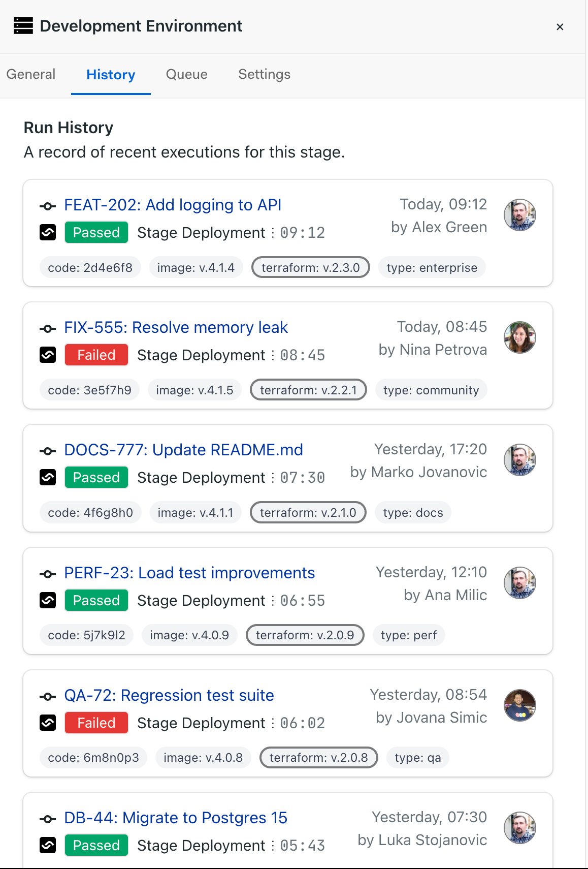Click the server stack icon beside Development Environment
Screen dimensions: 588x869
[23, 25]
